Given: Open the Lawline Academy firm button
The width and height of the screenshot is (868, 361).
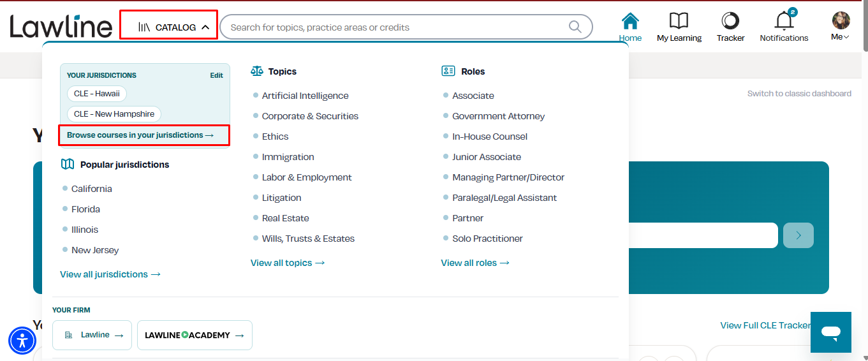Looking at the screenshot, I should click(195, 335).
